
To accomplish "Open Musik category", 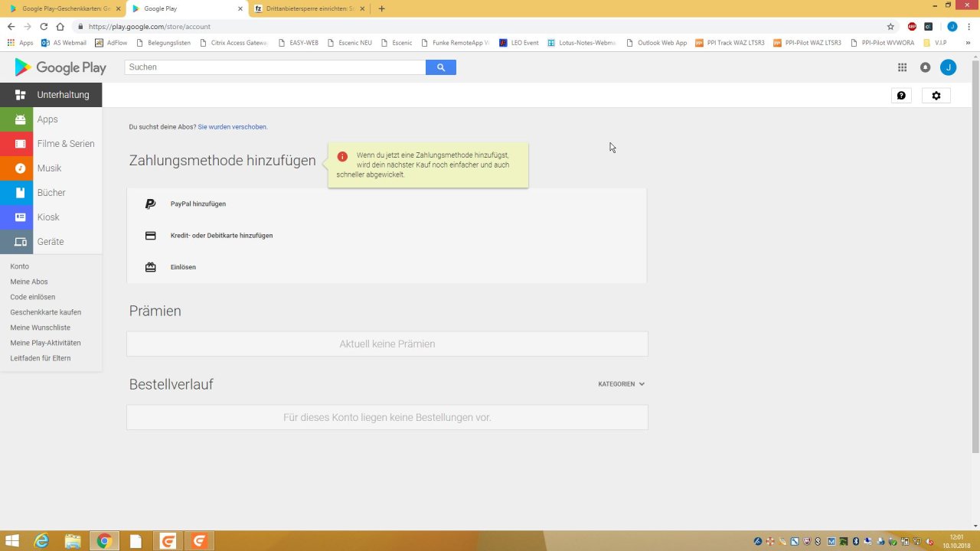I will coord(51,168).
